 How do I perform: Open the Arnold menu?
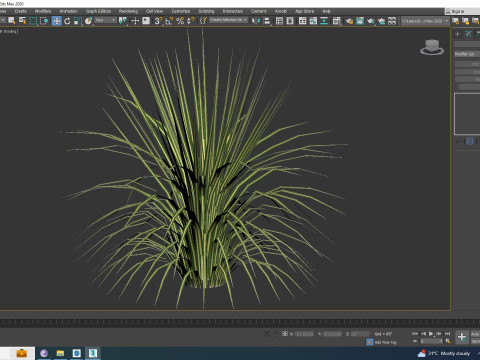pos(281,11)
